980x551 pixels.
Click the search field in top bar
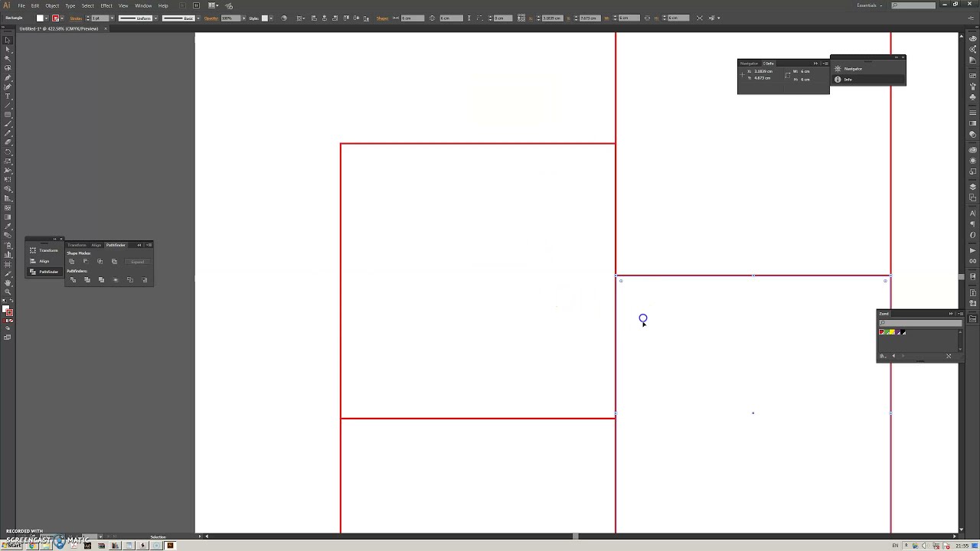point(913,5)
